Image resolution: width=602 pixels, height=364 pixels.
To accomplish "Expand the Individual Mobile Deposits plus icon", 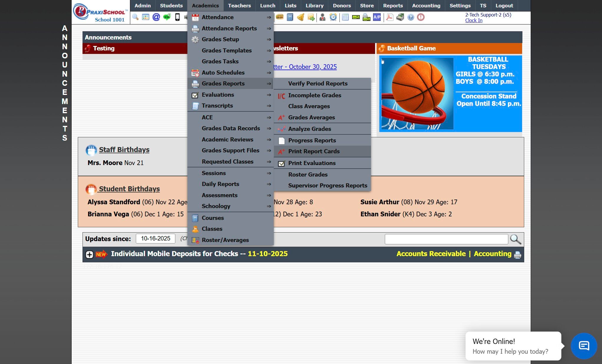I will point(89,254).
